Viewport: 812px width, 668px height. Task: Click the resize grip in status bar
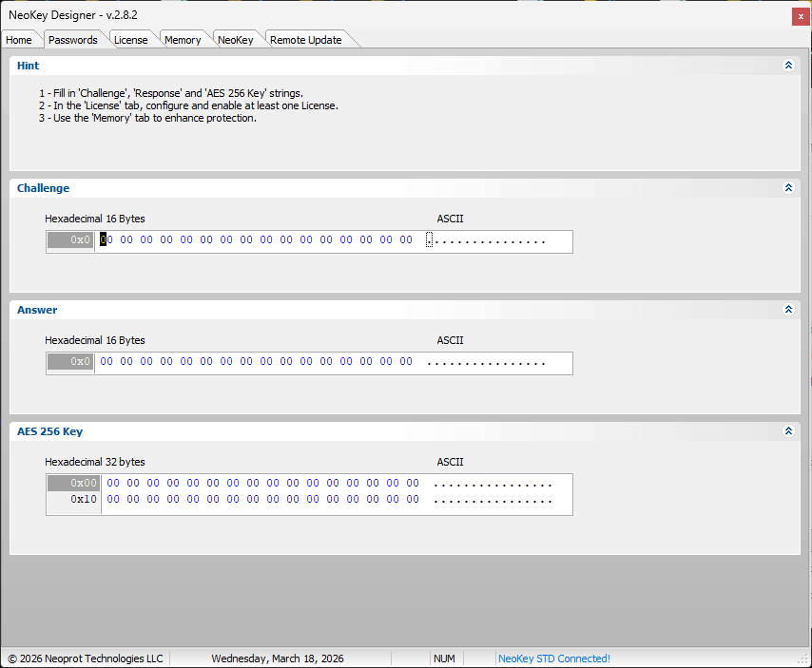(x=802, y=659)
